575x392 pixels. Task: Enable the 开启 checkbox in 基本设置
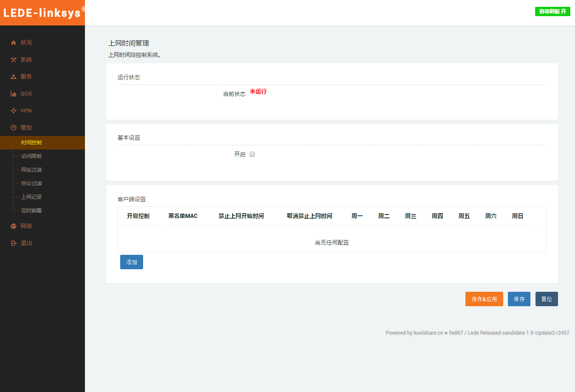(x=252, y=154)
